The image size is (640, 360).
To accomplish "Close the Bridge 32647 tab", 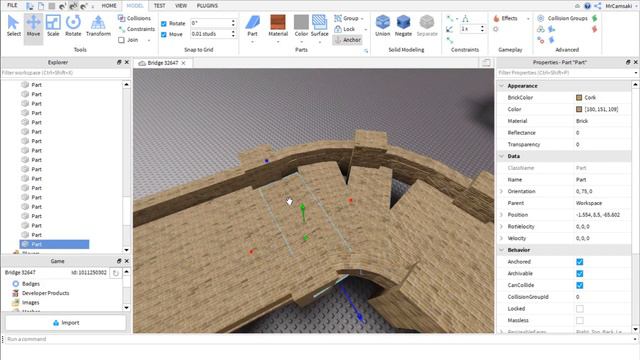I will (x=184, y=63).
